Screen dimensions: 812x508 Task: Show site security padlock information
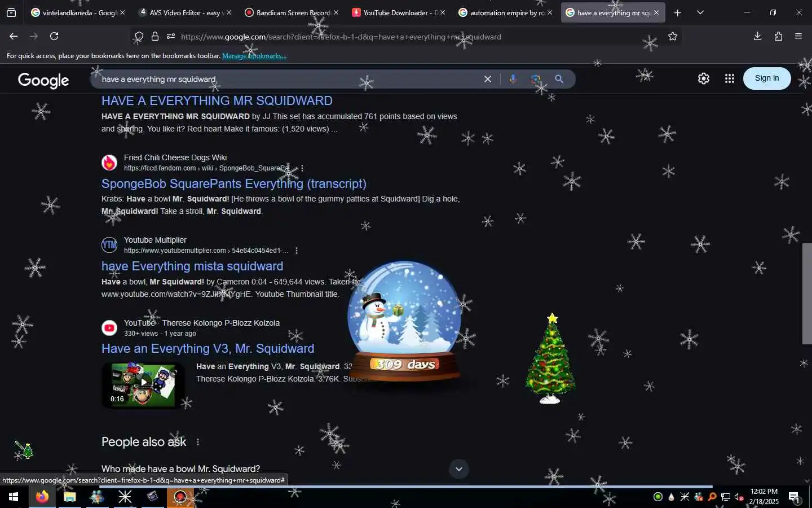[x=155, y=37]
